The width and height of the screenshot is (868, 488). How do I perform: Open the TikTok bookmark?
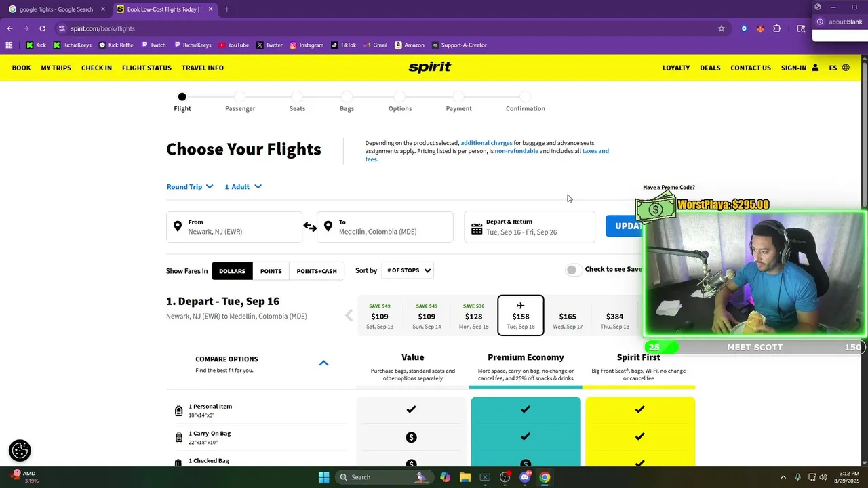344,45
